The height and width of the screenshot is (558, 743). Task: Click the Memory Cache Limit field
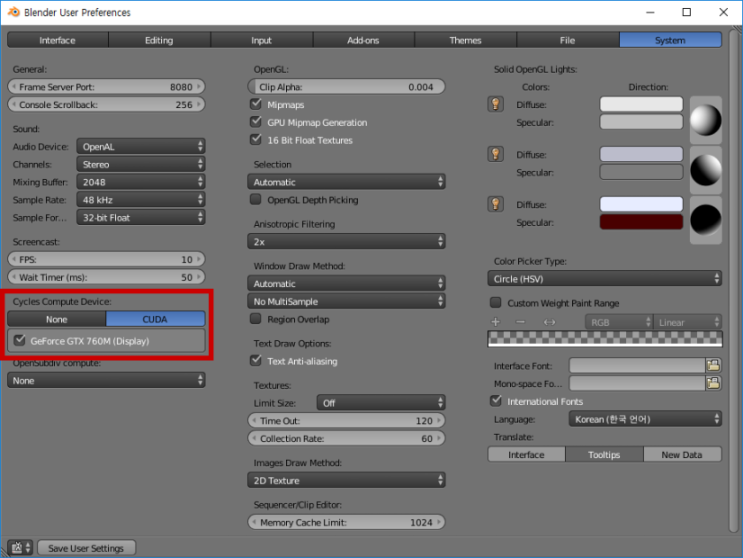tap(346, 522)
